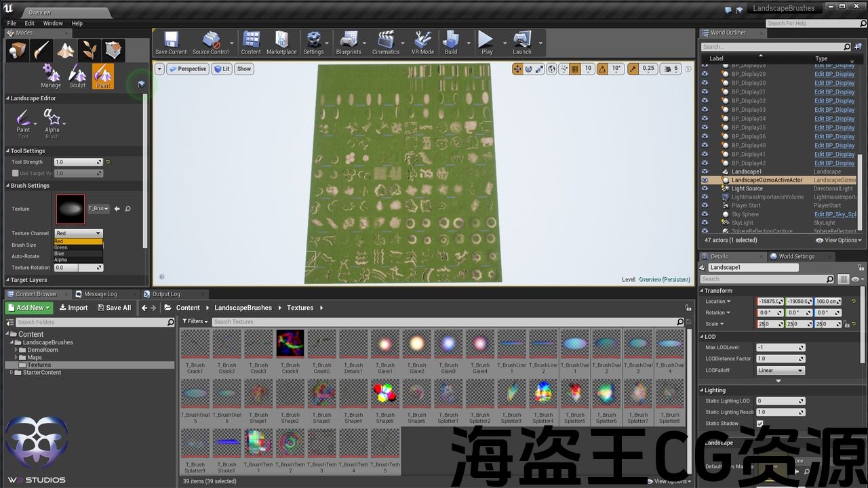Open View Options in World Outliner
The height and width of the screenshot is (488, 868).
[839, 240]
